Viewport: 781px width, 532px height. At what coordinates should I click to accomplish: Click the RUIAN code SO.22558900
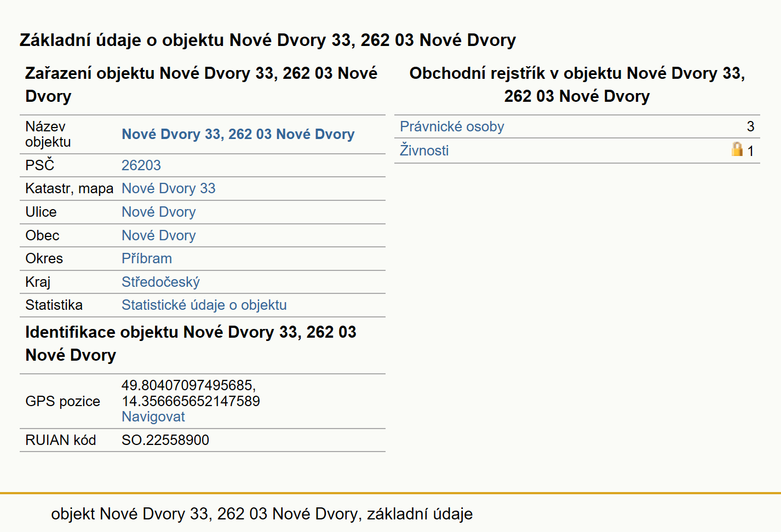[165, 440]
